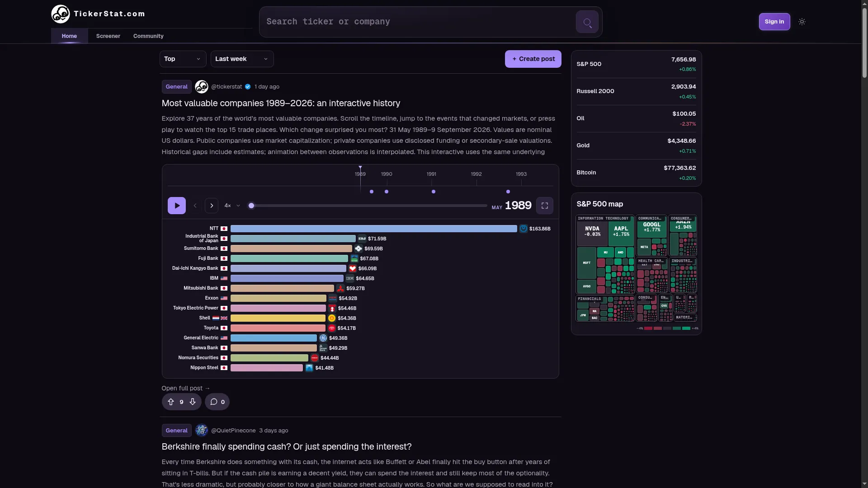Click the timeline scrubber handle
Screen dimensions: 868x488
251,206
